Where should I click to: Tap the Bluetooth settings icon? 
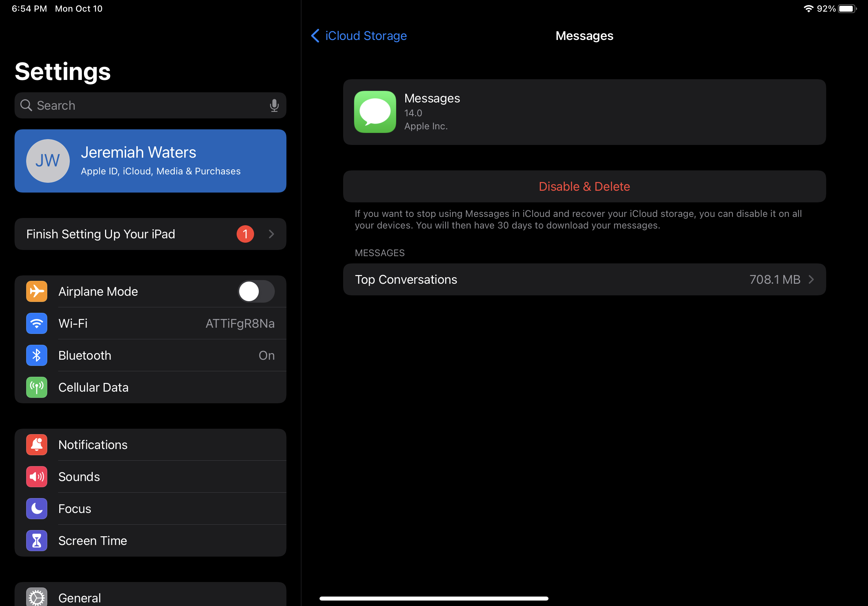tap(36, 355)
